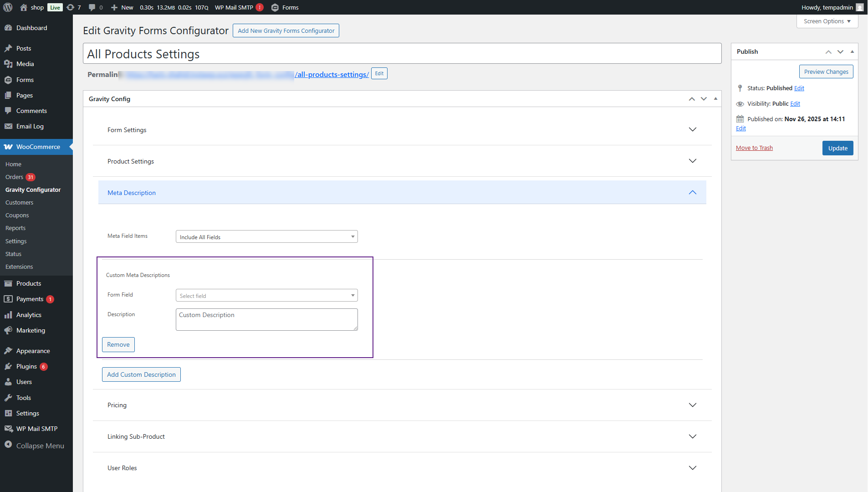Open the Form Field select dropdown
868x492 pixels.
click(267, 296)
